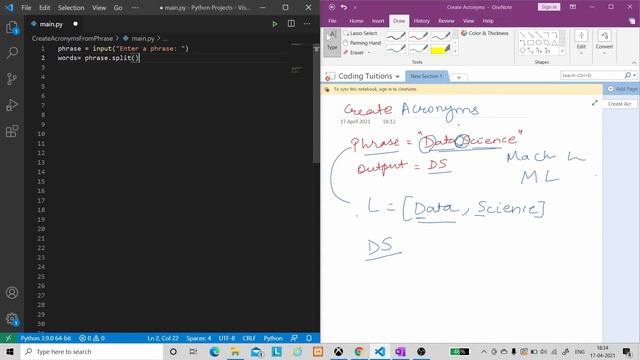The height and width of the screenshot is (360, 640).
Task: Open the Create Acr page in page list
Action: point(620,104)
